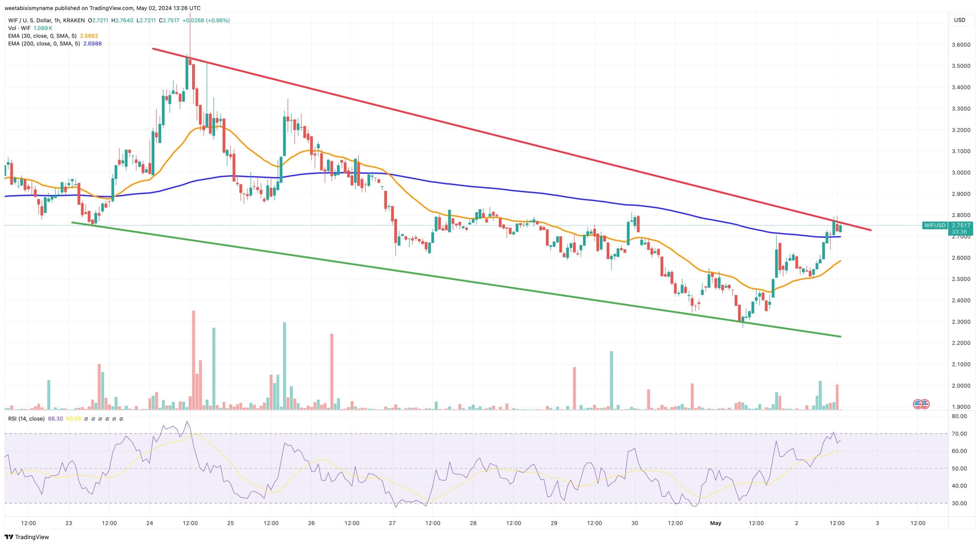This screenshot has width=980, height=545.
Task: Click the 3.2000 price axis label
Action: tap(961, 130)
